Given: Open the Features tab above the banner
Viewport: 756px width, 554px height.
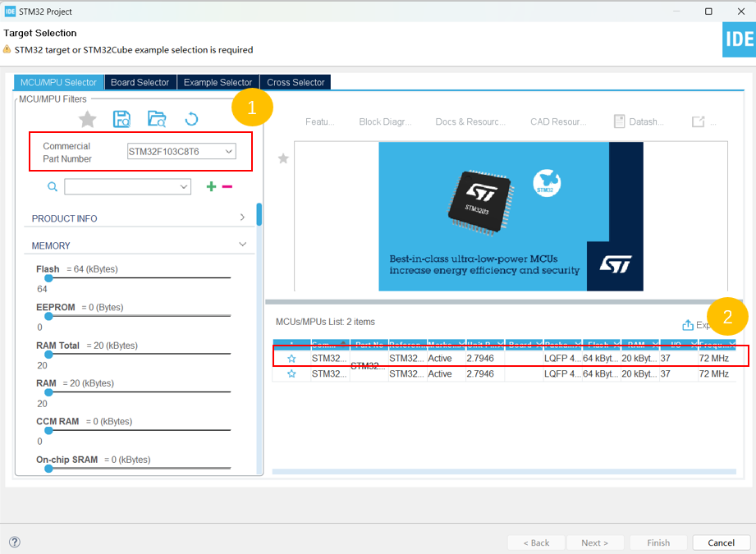Looking at the screenshot, I should tap(319, 122).
